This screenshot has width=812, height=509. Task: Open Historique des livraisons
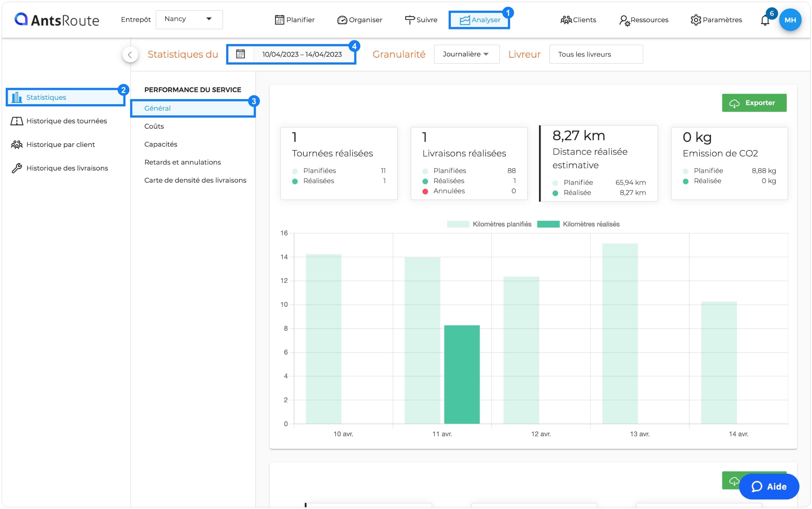click(x=60, y=168)
